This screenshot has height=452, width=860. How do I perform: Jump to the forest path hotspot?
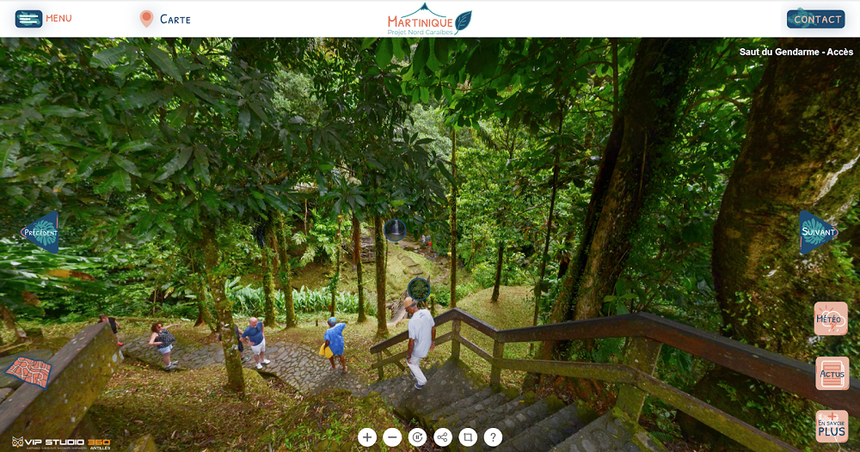tap(418, 289)
